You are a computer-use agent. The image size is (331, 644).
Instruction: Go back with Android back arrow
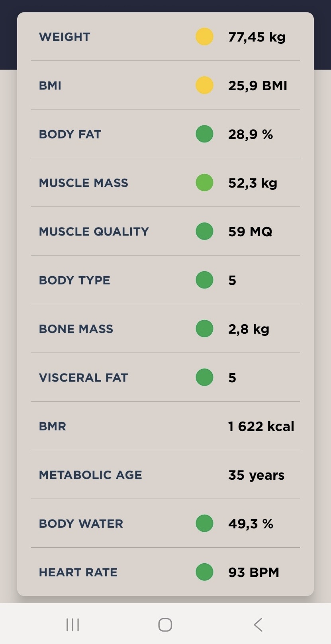(x=258, y=625)
